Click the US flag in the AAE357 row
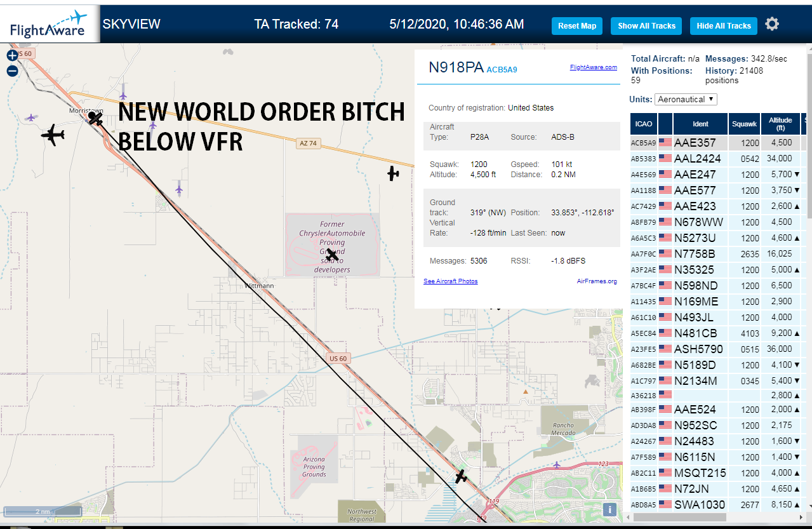The height and width of the screenshot is (529, 812). point(665,143)
